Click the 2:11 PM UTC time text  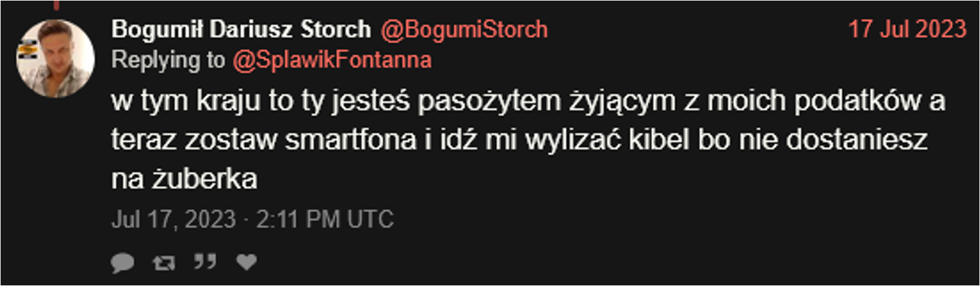(x=325, y=219)
